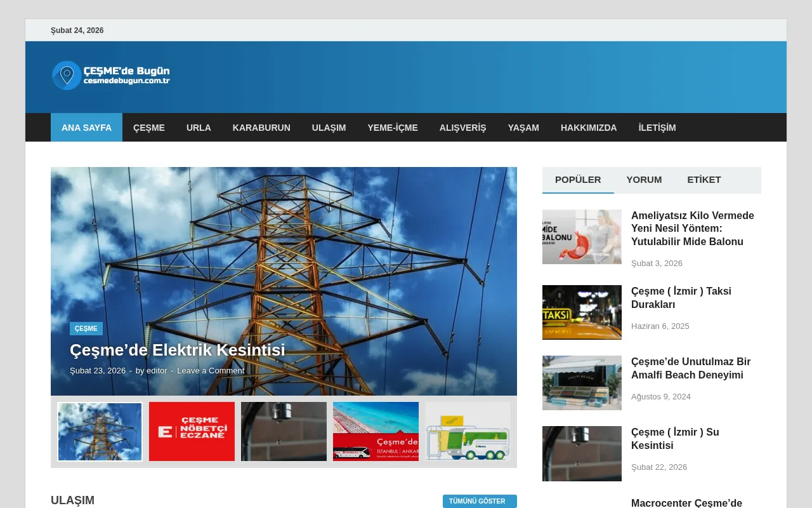The width and height of the screenshot is (812, 508).
Task: Open the POPÜLER tab
Action: [578, 180]
